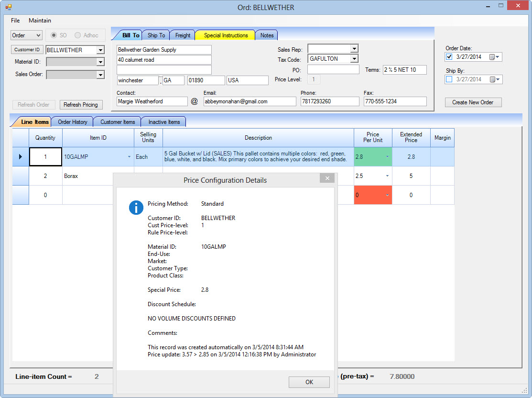
Task: Click the blue info icon in Price Configuration Details
Action: click(136, 208)
